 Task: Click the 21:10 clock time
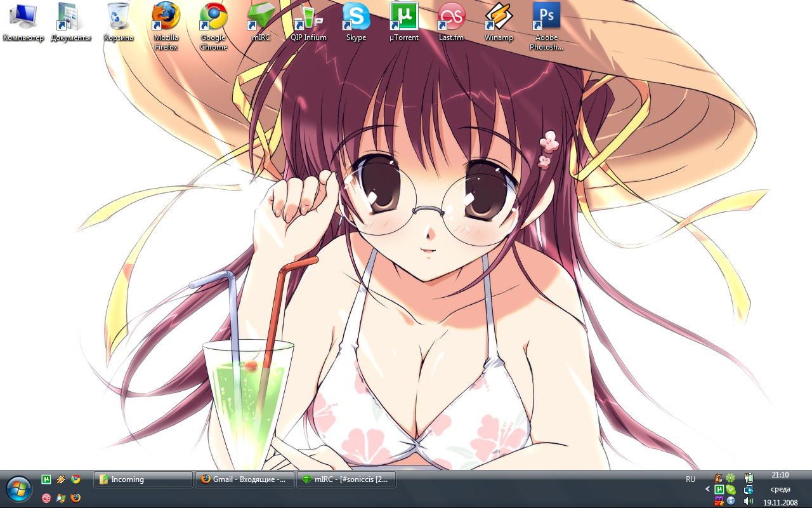780,475
